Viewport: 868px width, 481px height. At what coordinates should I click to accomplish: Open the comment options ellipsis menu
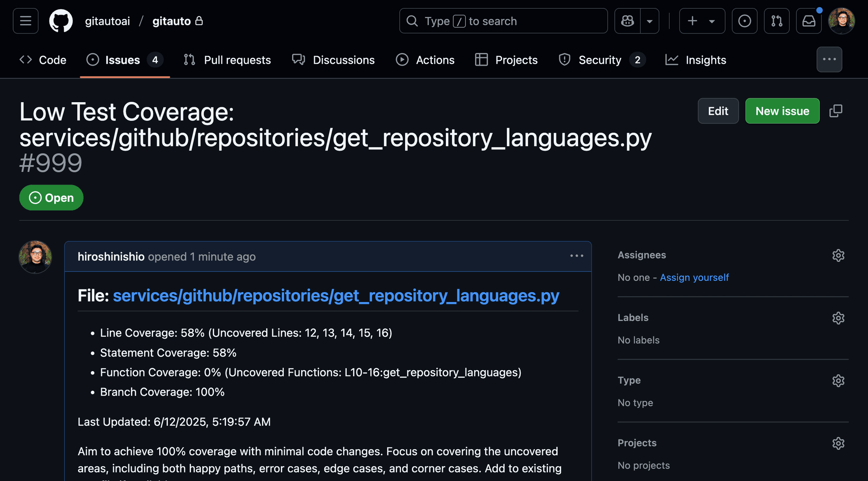coord(576,256)
